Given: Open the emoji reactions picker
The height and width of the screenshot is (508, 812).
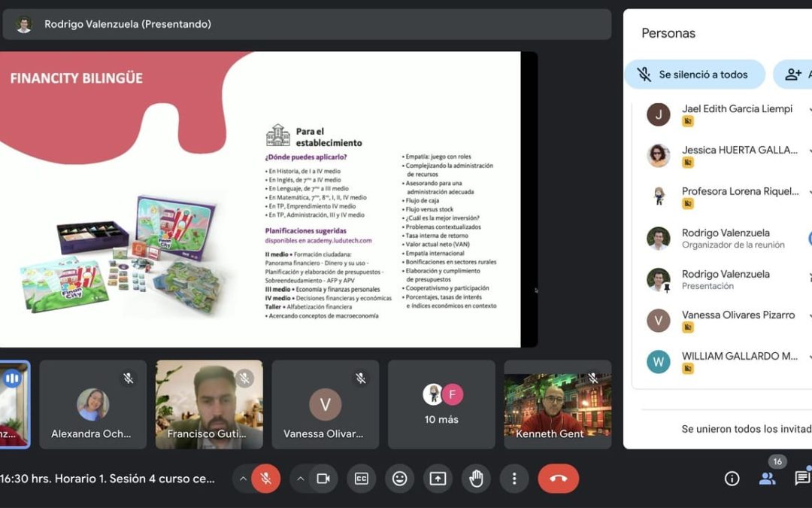Looking at the screenshot, I should tap(400, 479).
